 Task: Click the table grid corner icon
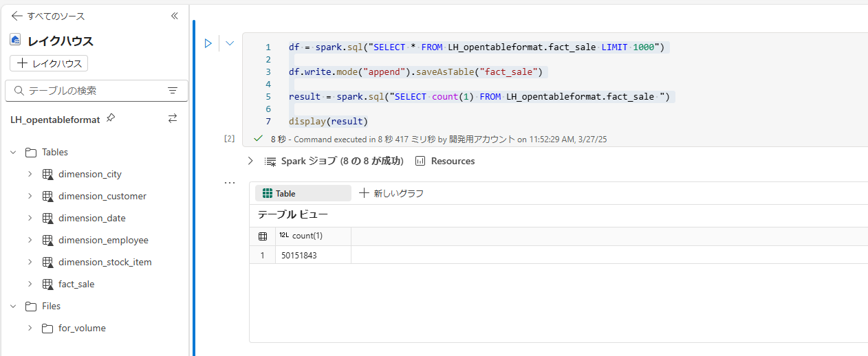coord(263,236)
